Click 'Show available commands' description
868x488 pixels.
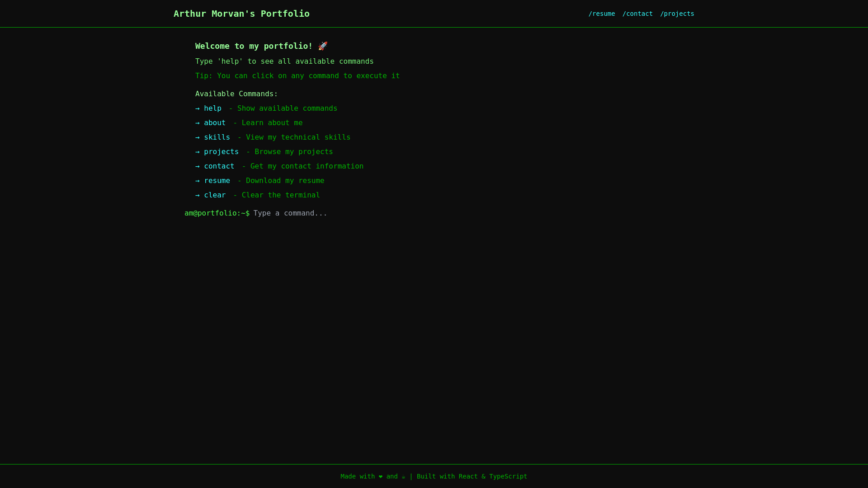tap(283, 108)
